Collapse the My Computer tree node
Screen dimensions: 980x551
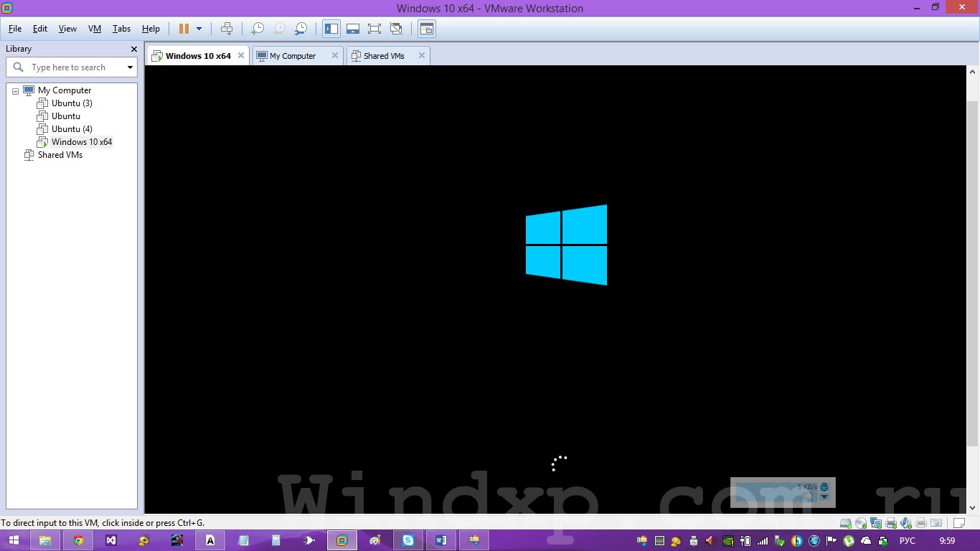(x=15, y=90)
